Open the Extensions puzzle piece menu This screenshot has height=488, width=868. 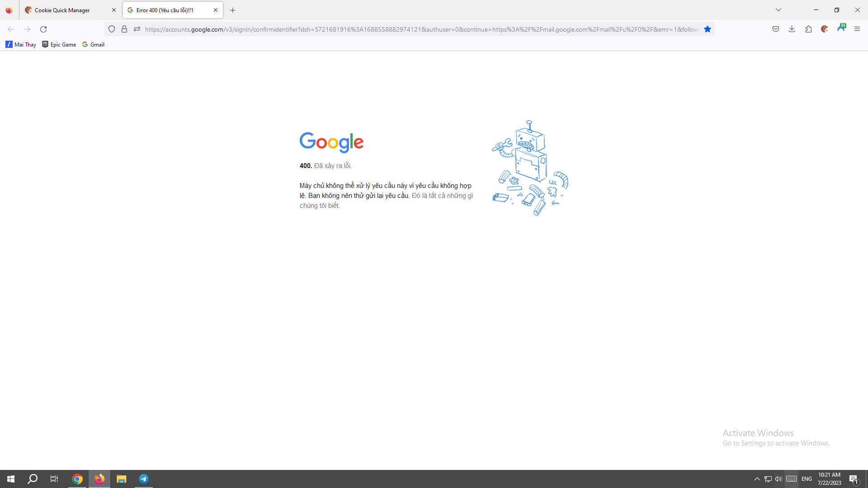click(808, 29)
